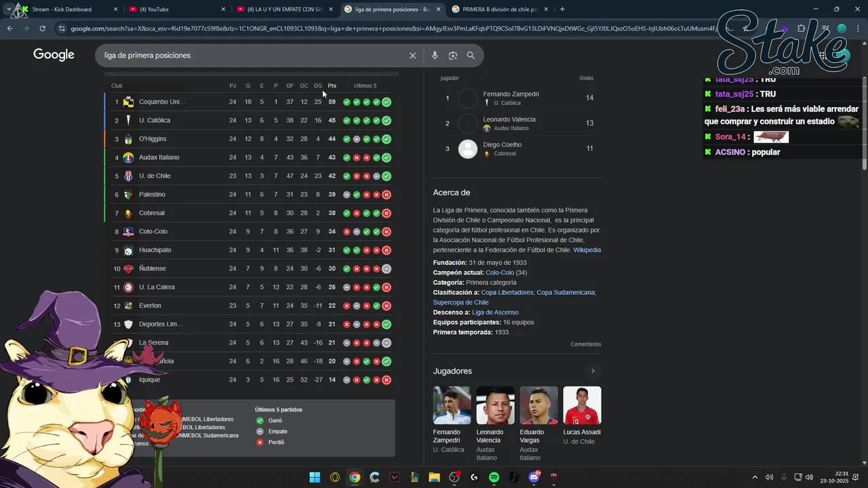Click top scorer Fernando Zampedri row
Viewport: 868px width, 488px height.
click(517, 98)
